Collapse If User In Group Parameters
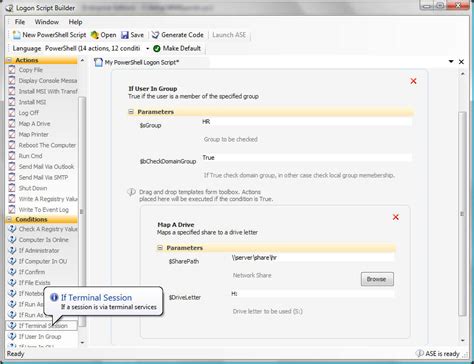This screenshot has width=474, height=364. coord(131,112)
